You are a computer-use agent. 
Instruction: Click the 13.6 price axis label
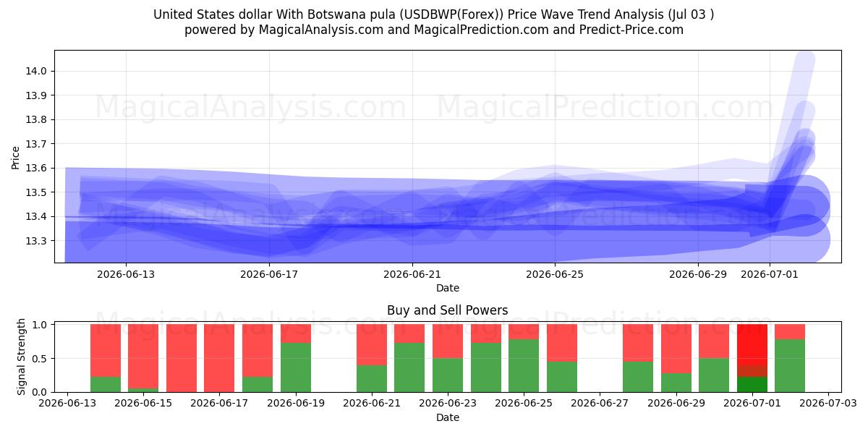(x=36, y=168)
